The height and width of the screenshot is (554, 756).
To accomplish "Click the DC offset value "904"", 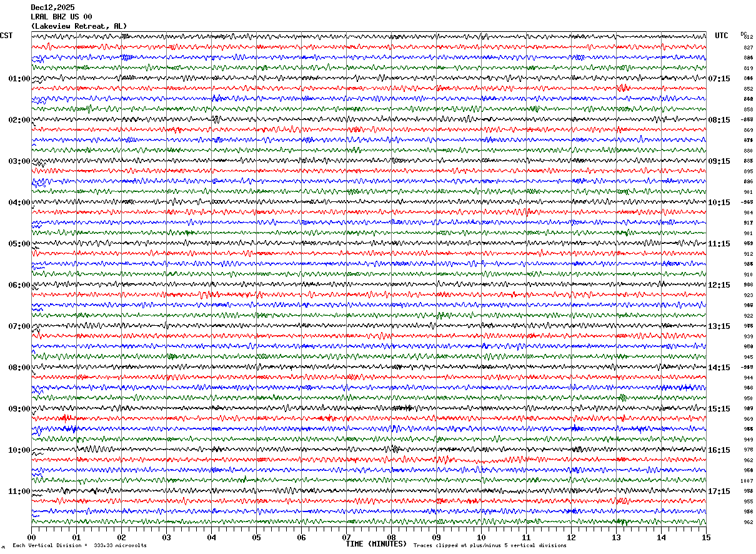I will (x=748, y=213).
